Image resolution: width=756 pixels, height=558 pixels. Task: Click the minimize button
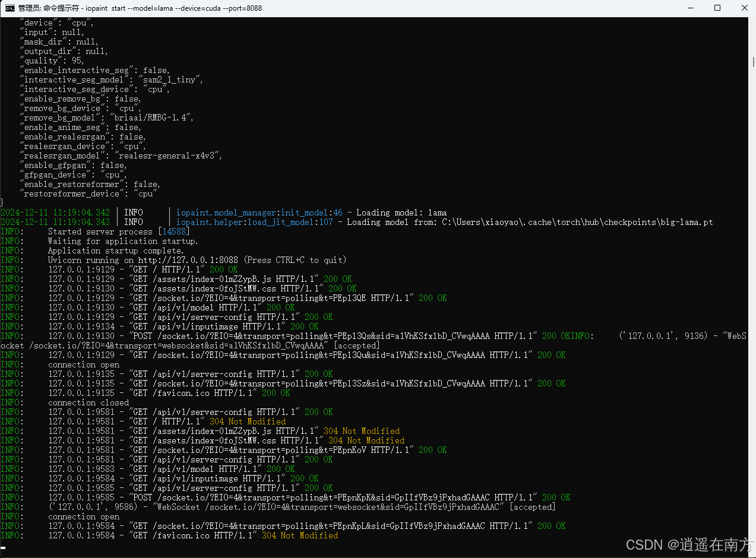pyautogui.click(x=691, y=8)
